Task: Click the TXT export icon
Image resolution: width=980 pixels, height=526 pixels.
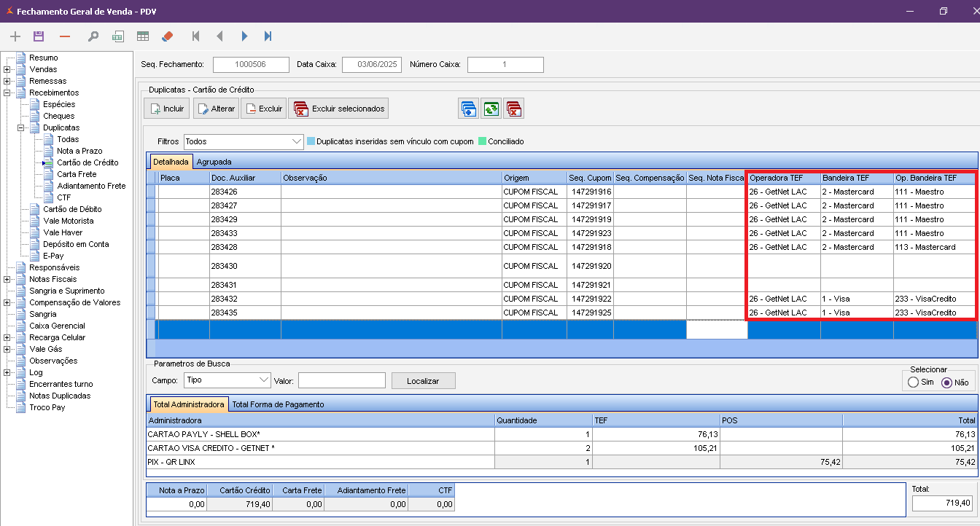Action: point(117,36)
